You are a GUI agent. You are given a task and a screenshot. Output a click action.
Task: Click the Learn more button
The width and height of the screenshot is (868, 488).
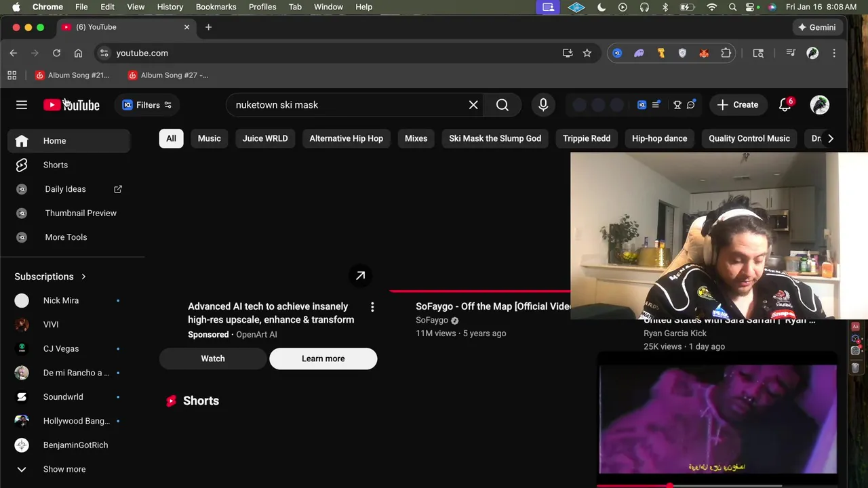[323, 359]
